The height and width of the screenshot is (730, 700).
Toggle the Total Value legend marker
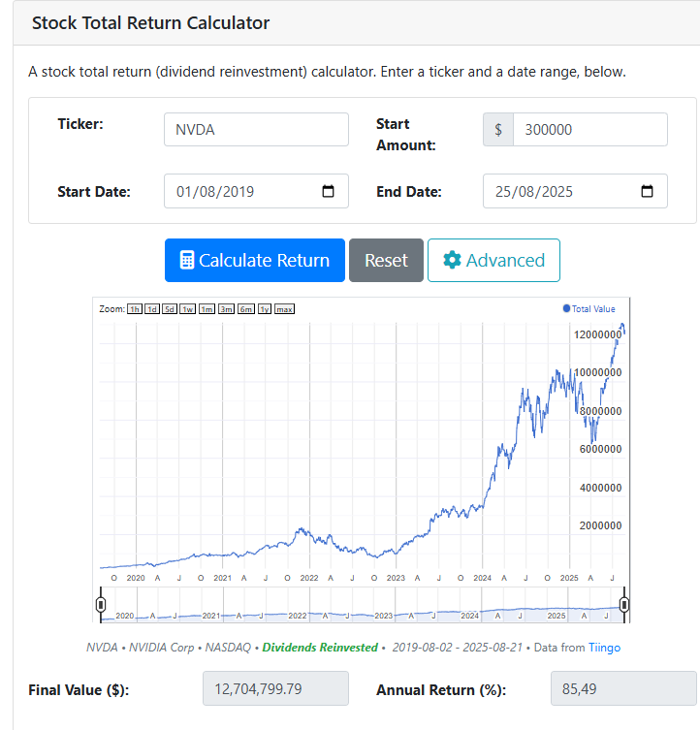point(567,309)
